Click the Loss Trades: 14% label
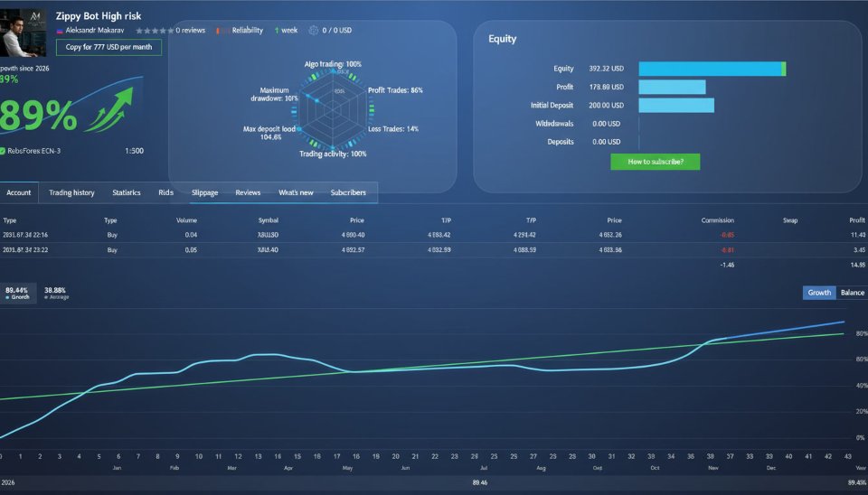 click(x=393, y=129)
